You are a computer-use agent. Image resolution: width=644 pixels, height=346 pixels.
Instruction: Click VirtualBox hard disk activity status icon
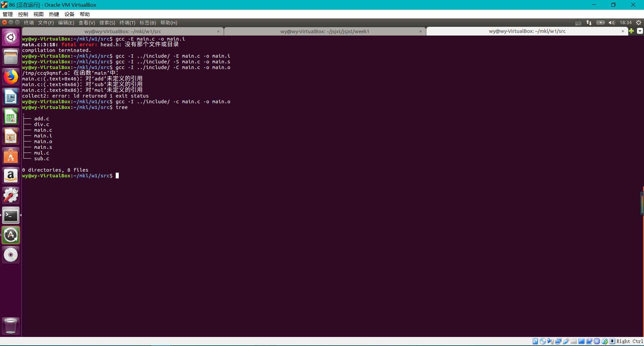click(535, 341)
